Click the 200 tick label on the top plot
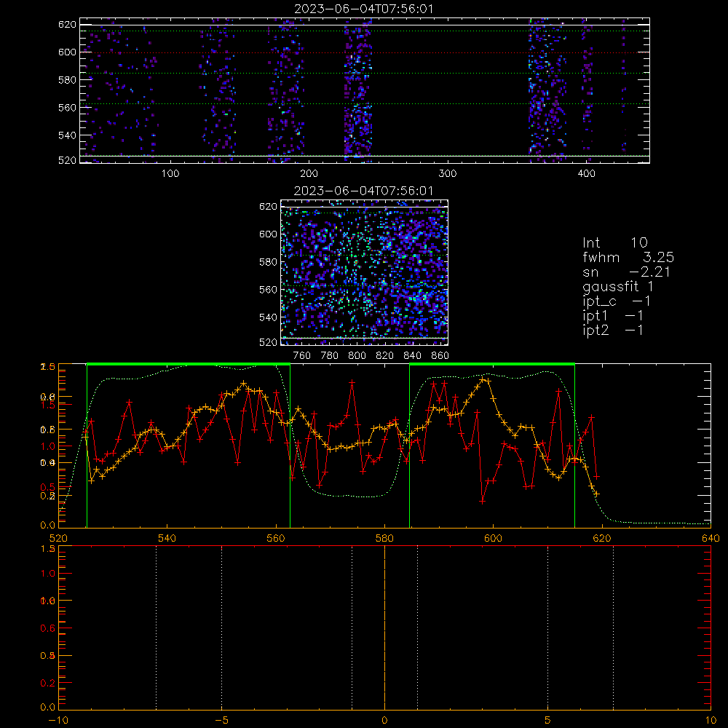Screen dimensions: 728x728 click(x=309, y=174)
